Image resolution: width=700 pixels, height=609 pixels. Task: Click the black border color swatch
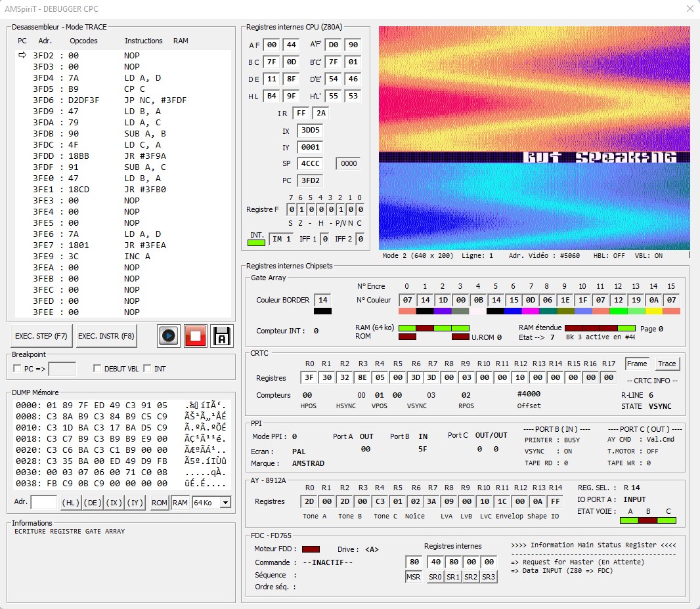tap(322, 311)
